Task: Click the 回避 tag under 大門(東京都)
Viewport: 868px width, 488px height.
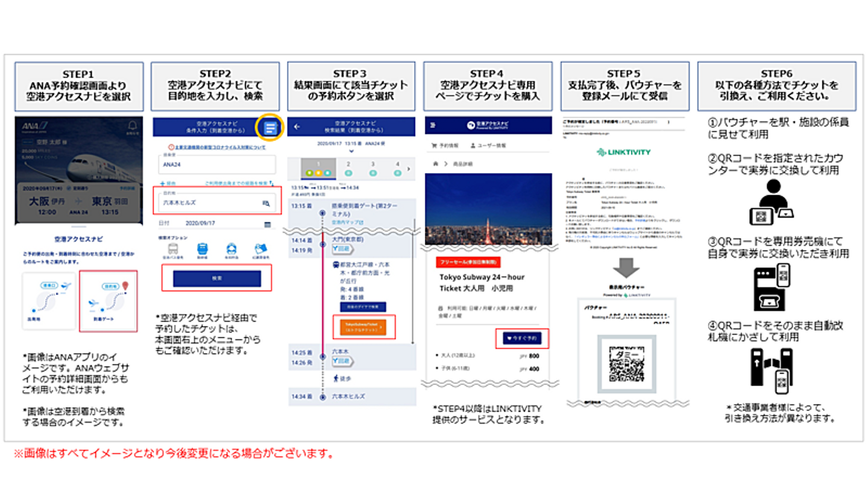Action: [x=342, y=249]
